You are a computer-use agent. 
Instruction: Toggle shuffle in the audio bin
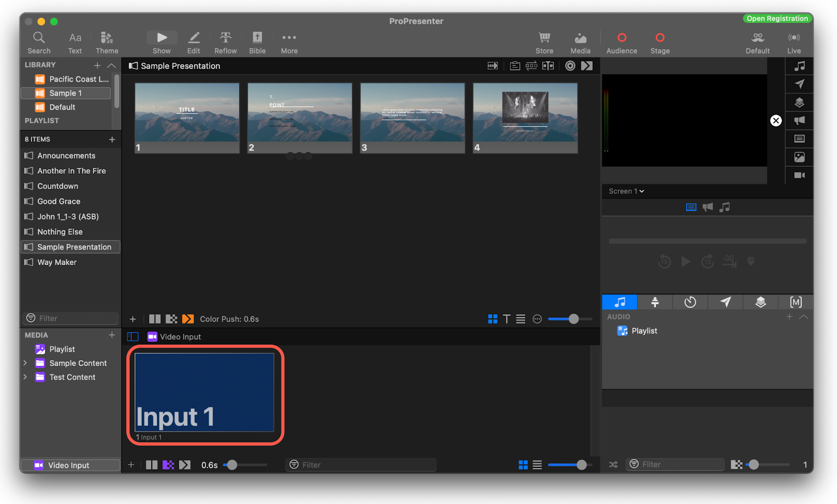pyautogui.click(x=614, y=464)
